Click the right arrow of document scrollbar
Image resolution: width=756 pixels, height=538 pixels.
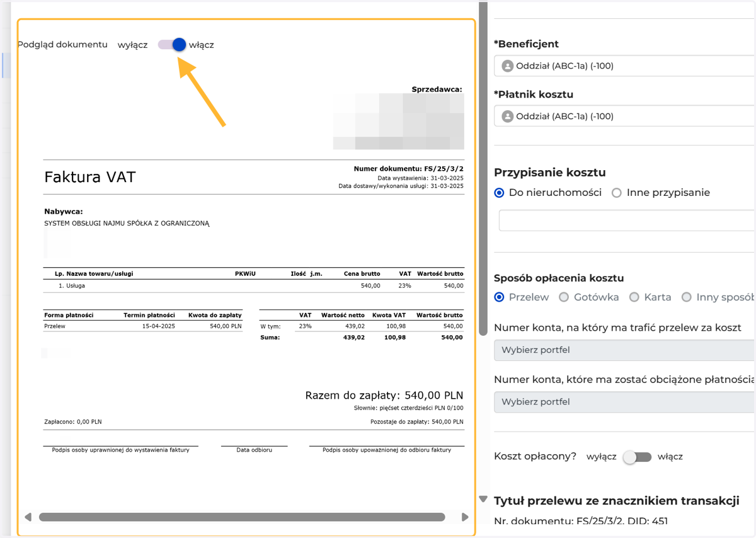[x=465, y=517]
